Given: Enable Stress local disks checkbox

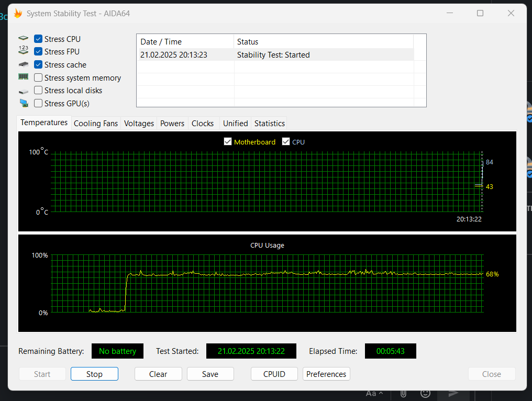Looking at the screenshot, I should coord(38,90).
